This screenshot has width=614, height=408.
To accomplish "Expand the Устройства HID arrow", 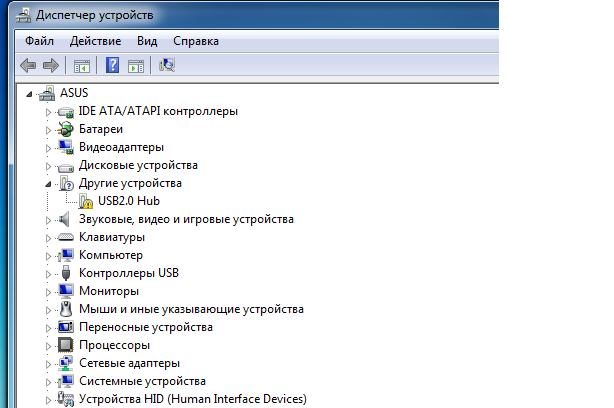I will point(48,401).
